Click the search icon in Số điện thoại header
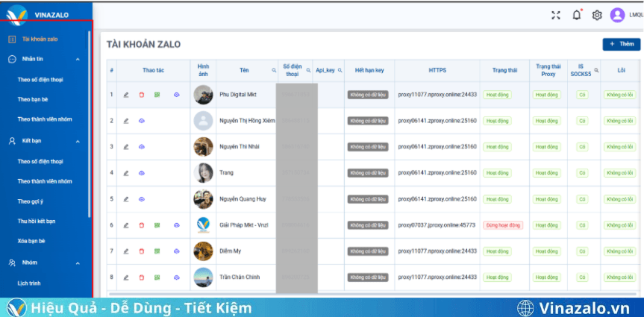644x317 pixels. tap(308, 71)
